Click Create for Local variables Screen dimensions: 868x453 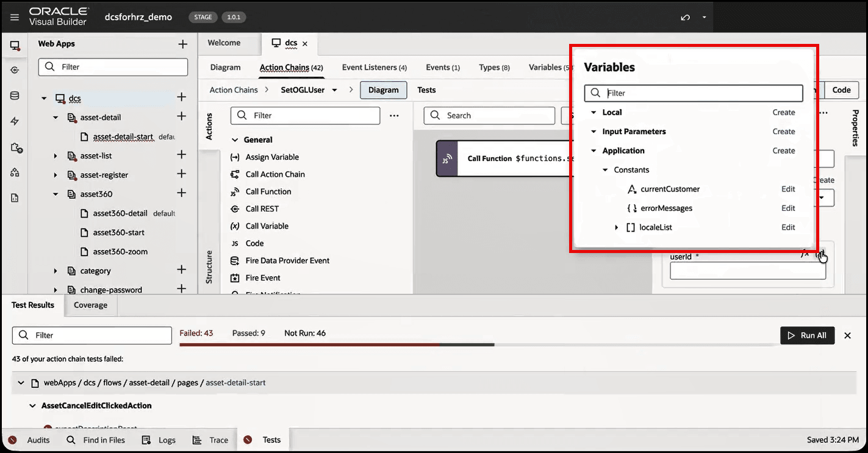784,112
